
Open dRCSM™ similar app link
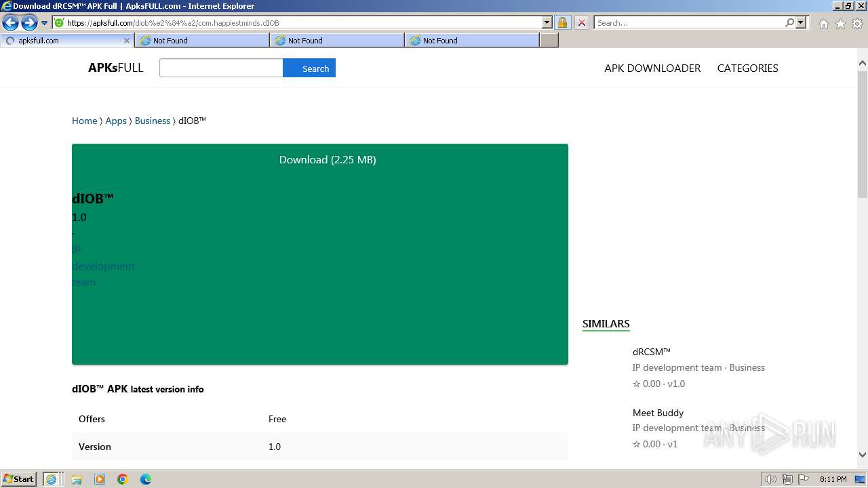652,352
